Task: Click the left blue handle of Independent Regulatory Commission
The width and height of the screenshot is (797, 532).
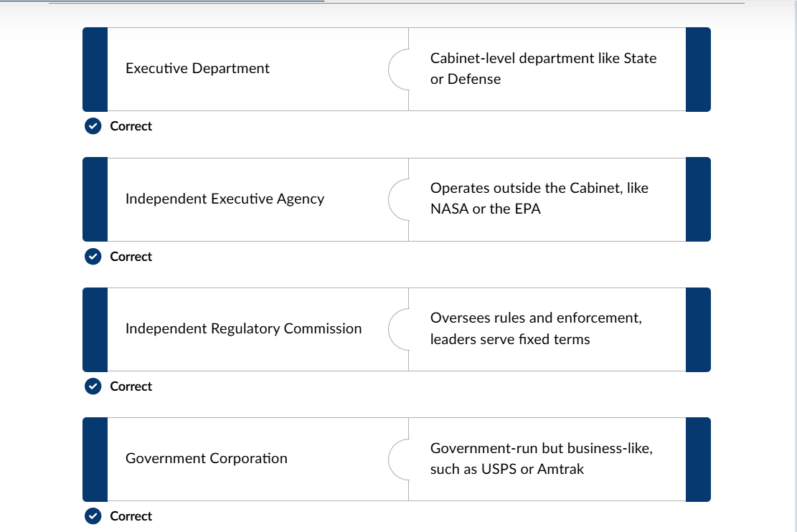Action: [95, 329]
